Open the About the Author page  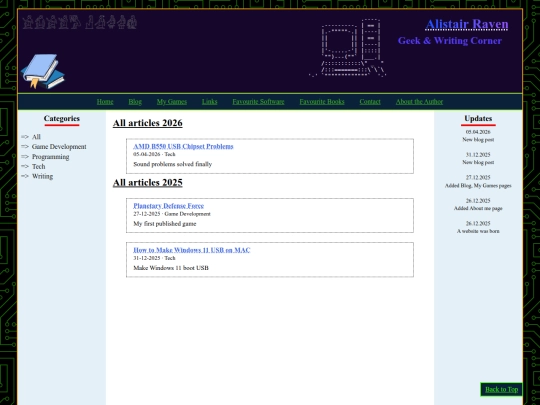[419, 102]
